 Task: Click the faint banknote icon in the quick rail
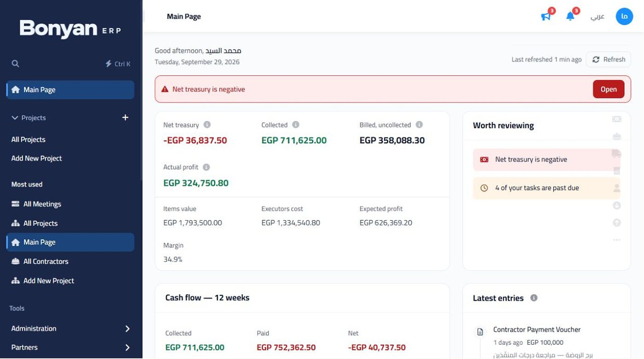coord(617,119)
